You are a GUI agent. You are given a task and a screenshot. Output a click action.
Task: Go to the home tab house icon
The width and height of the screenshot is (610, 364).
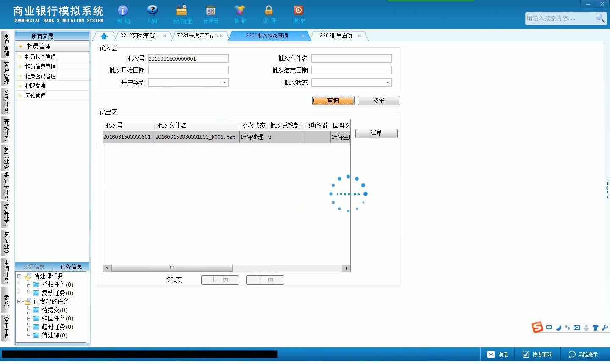click(104, 36)
